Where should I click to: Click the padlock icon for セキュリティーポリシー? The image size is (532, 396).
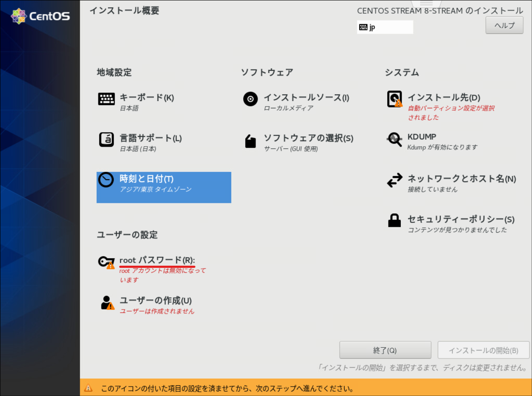click(394, 220)
